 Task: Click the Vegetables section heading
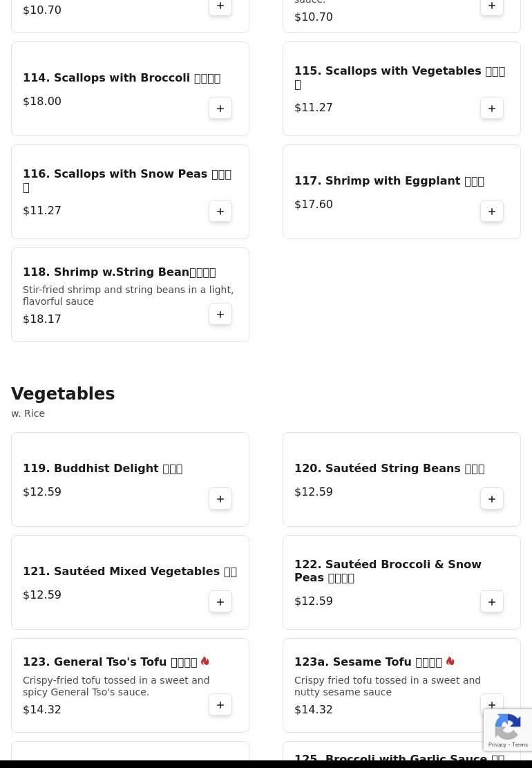pos(63,394)
